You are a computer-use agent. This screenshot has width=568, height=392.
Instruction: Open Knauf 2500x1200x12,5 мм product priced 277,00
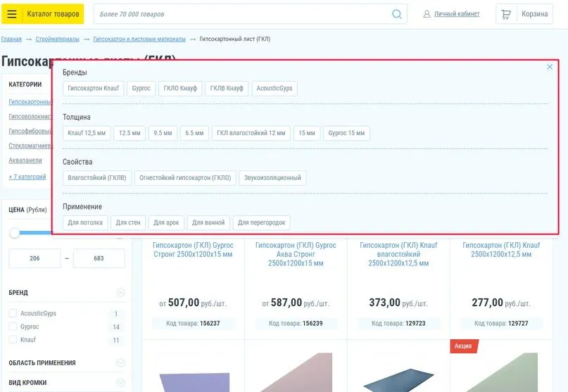501,250
